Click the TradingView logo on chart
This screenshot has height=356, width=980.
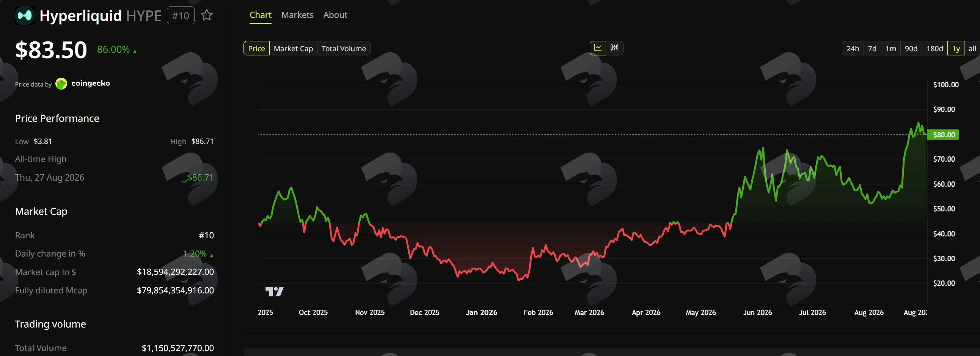point(274,291)
